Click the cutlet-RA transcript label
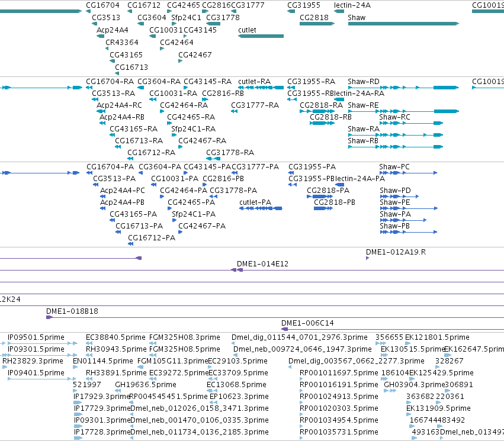Image resolution: width=504 pixels, height=441 pixels. click(254, 82)
